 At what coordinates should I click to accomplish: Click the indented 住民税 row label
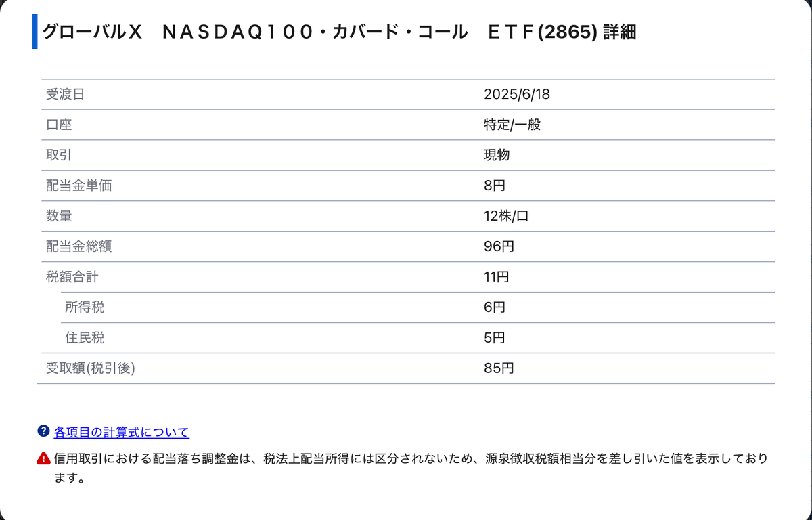pos(85,338)
